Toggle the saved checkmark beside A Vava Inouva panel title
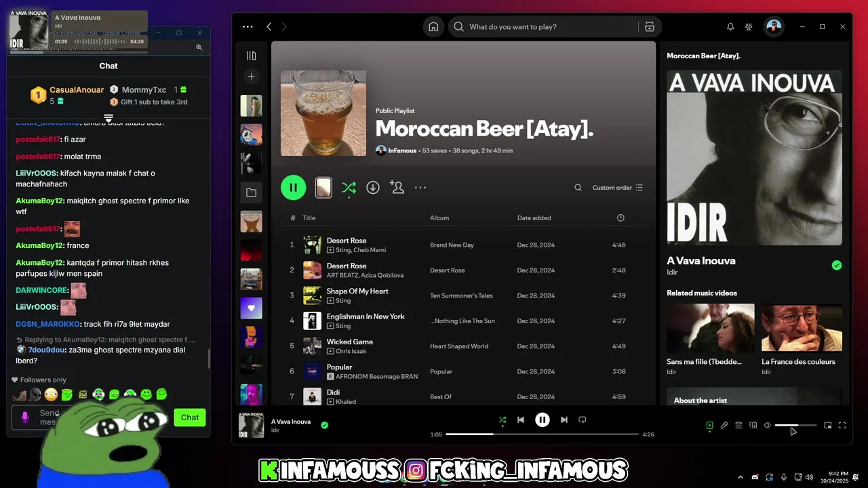Viewport: 868px width, 488px height. (x=837, y=265)
